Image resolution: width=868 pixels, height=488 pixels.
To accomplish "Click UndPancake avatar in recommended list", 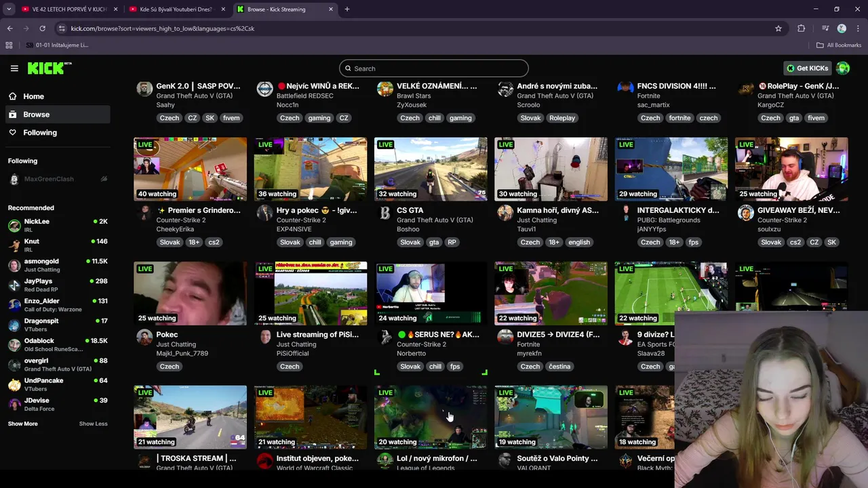I will 14,384.
